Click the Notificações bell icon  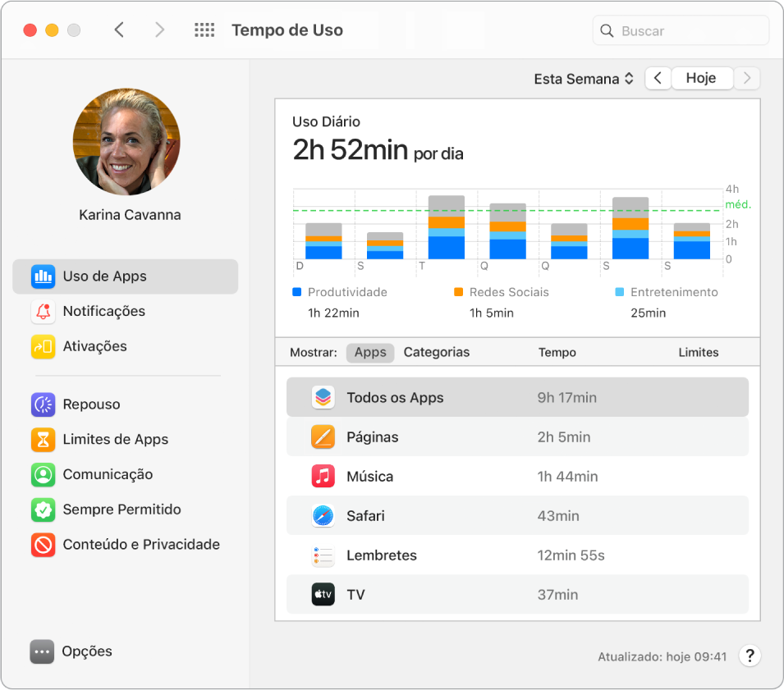click(43, 312)
